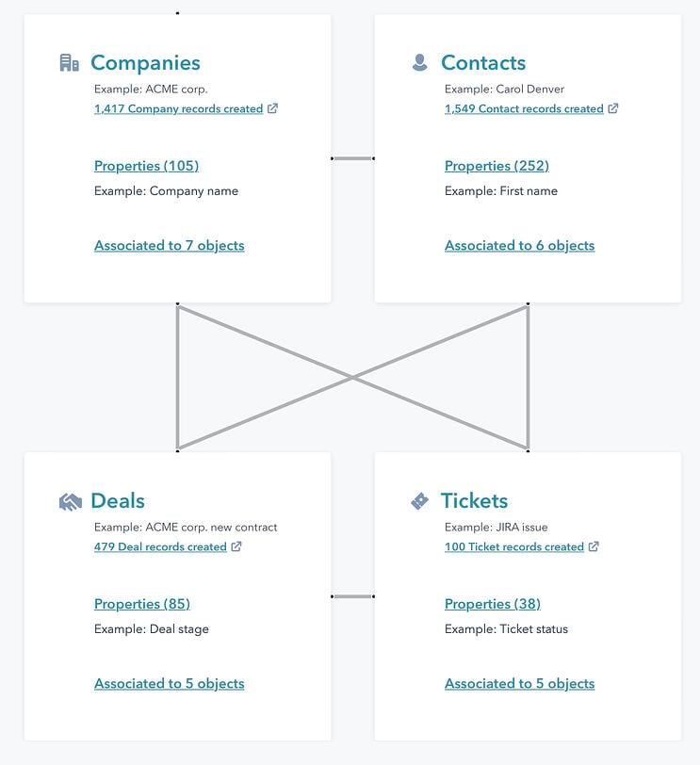The height and width of the screenshot is (765, 700).
Task: Click the Deals handshake icon
Action: point(69,499)
